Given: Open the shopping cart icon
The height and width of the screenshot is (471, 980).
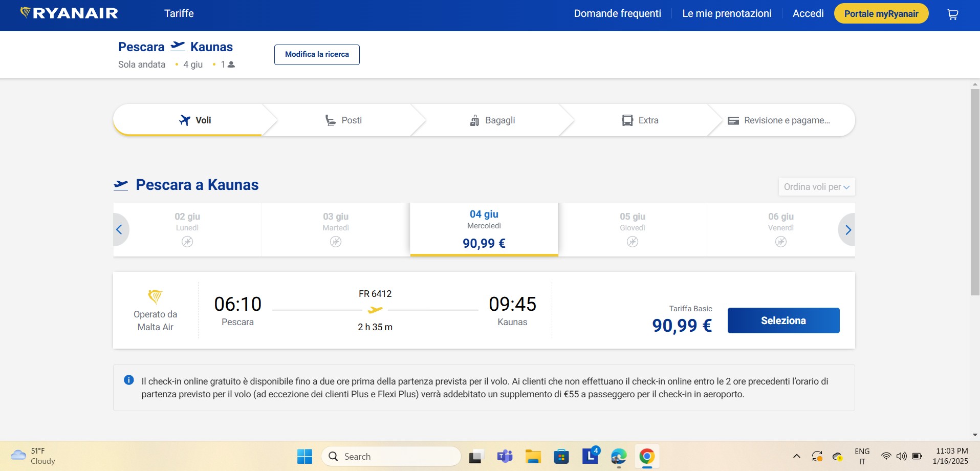Looking at the screenshot, I should tap(952, 14).
